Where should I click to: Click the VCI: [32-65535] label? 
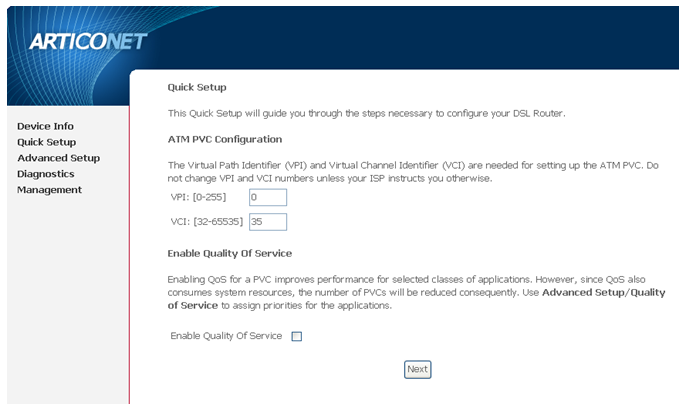pyautogui.click(x=207, y=222)
